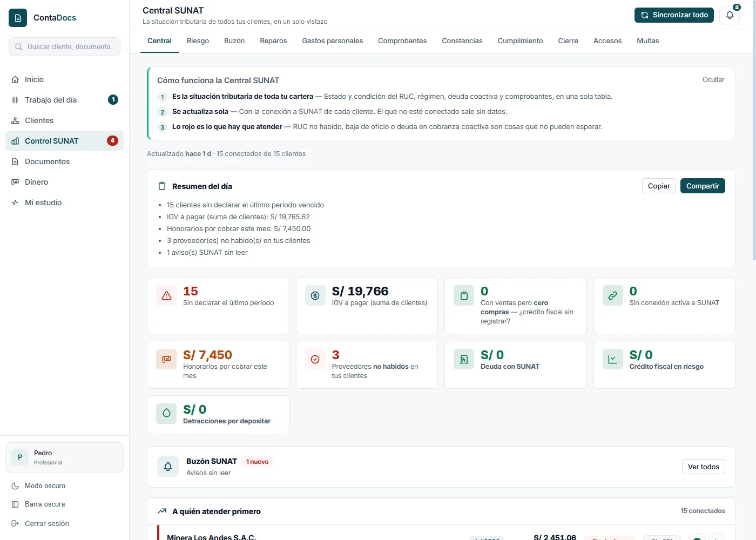The image size is (756, 540).
Task: Click the 'S/ 19,766' value
Action: pos(360,291)
